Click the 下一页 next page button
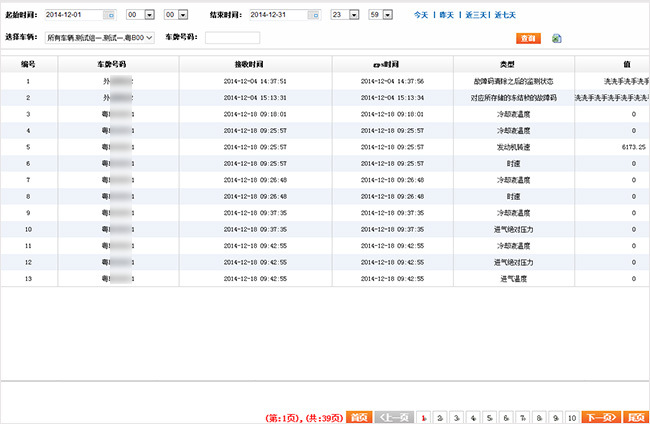Screen dimensions: 650x424 pos(601,417)
